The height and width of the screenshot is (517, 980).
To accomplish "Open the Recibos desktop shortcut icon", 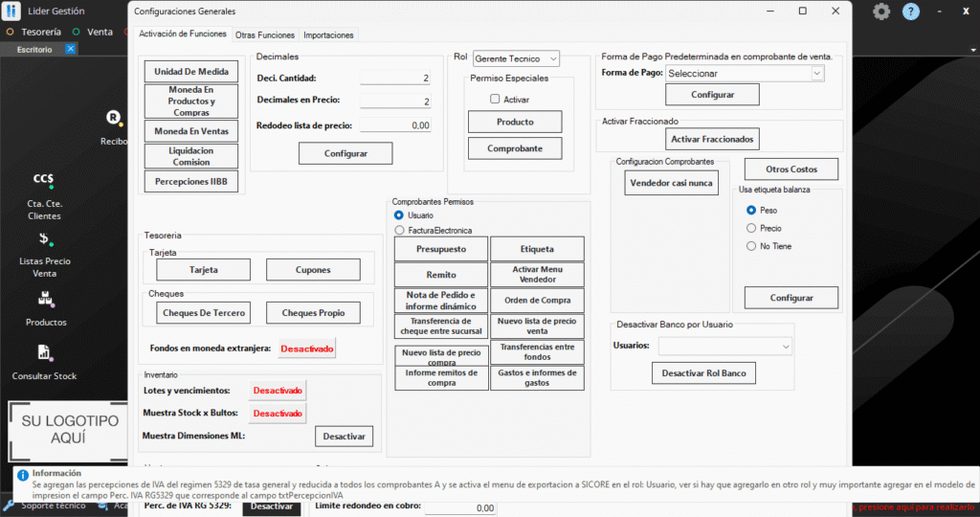I will 113,118.
